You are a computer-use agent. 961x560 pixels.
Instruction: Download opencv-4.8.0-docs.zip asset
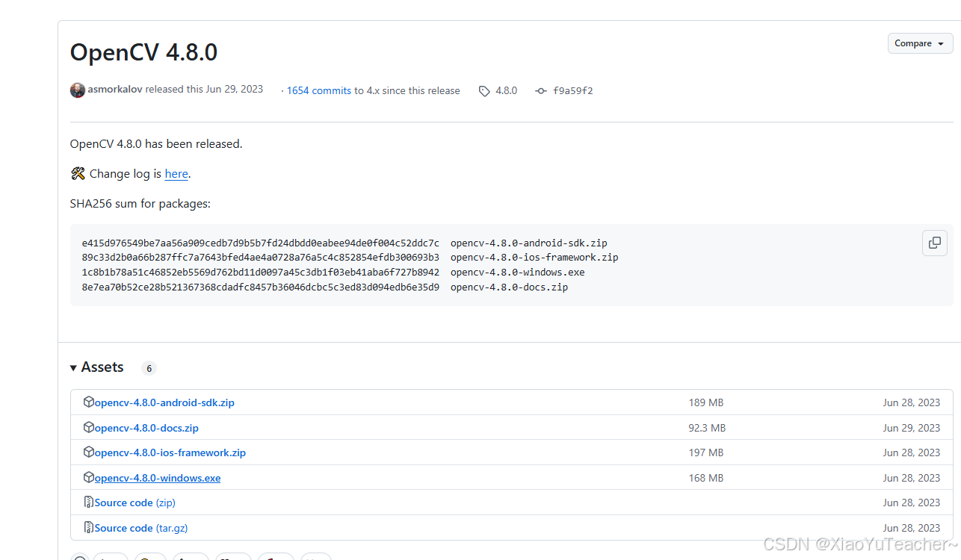tap(146, 428)
